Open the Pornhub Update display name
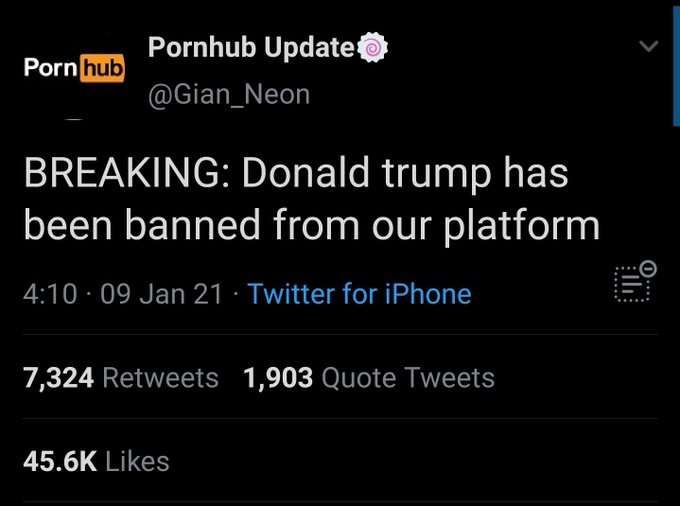This screenshot has width=680, height=506. (x=252, y=47)
